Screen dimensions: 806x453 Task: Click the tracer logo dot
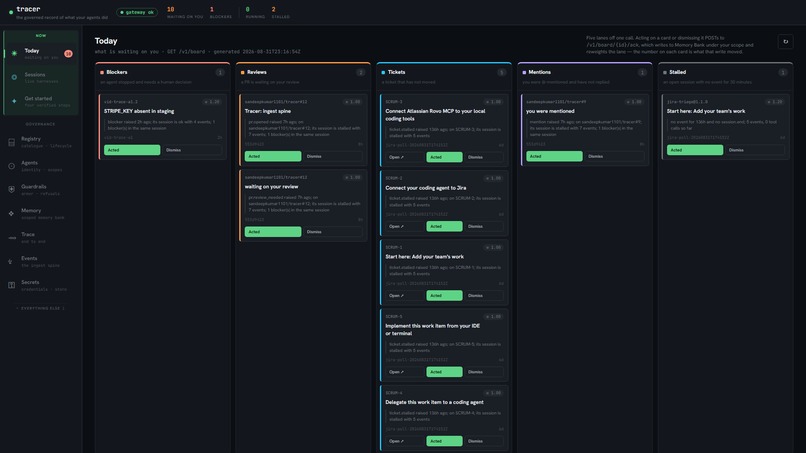point(11,12)
